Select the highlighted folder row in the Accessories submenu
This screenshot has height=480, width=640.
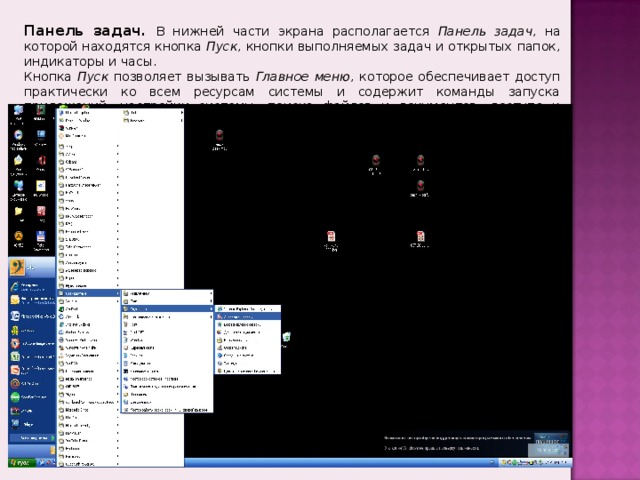[167, 309]
